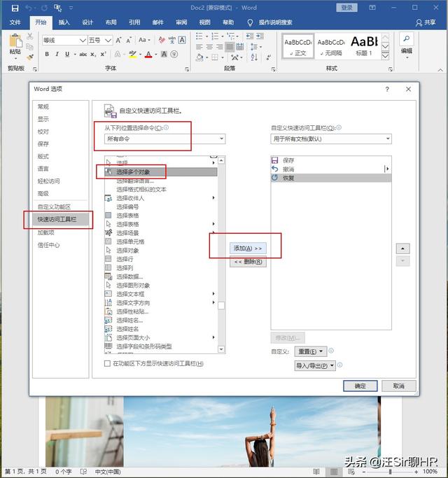448x478 pixels.
Task: Switch to the Design tab
Action: [87, 22]
